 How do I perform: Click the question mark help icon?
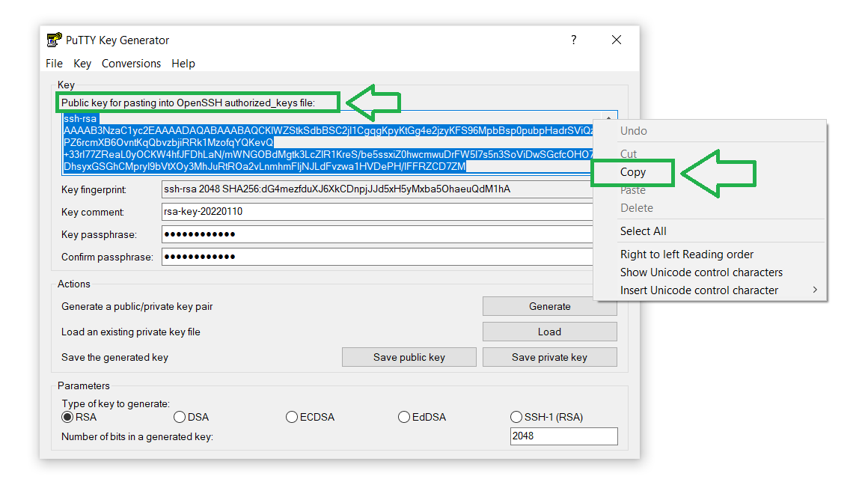(573, 40)
